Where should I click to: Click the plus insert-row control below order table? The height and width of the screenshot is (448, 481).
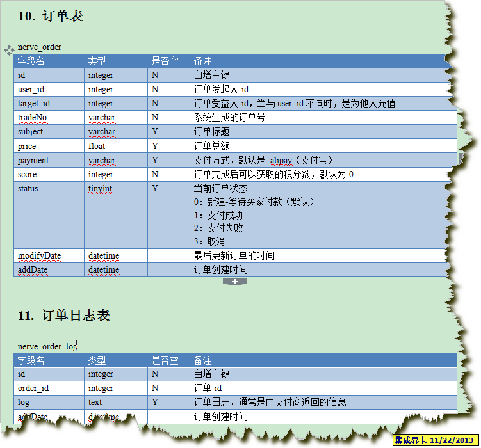pos(234,282)
